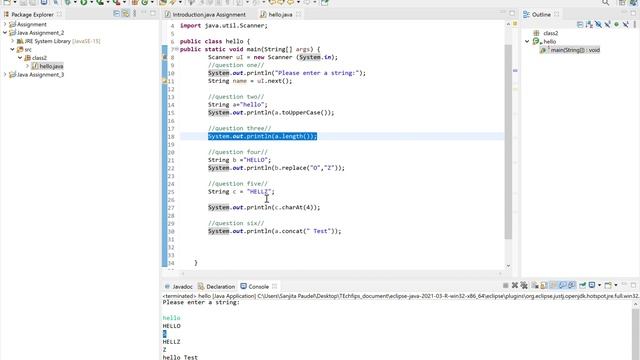Toggle show console when standard out changes

(x=562, y=285)
